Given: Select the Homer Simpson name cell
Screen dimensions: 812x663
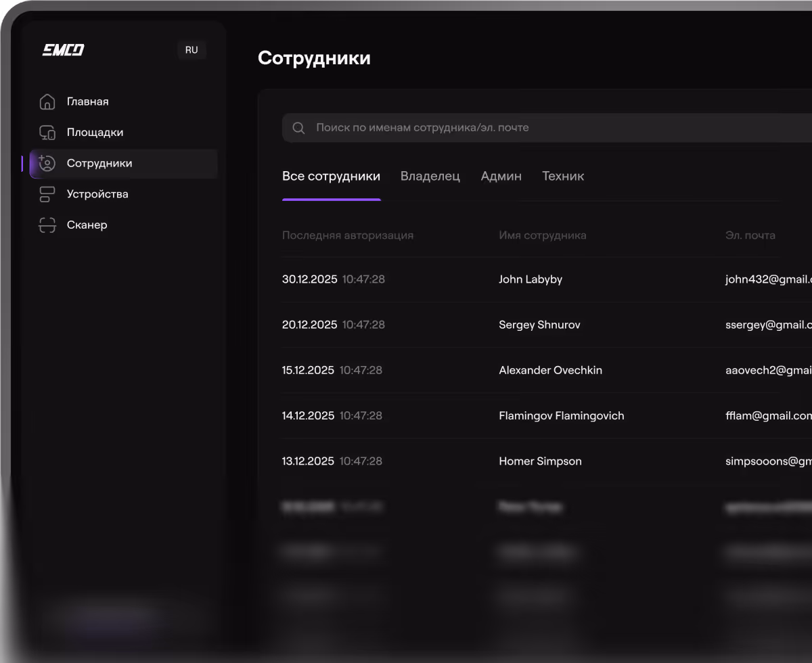Looking at the screenshot, I should point(540,461).
